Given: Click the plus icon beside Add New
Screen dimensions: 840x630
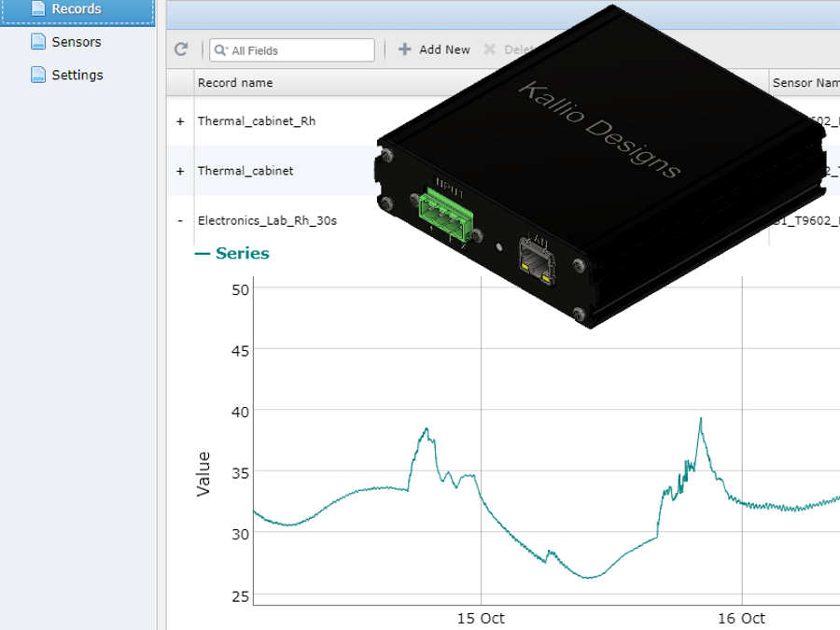Looking at the screenshot, I should 403,49.
